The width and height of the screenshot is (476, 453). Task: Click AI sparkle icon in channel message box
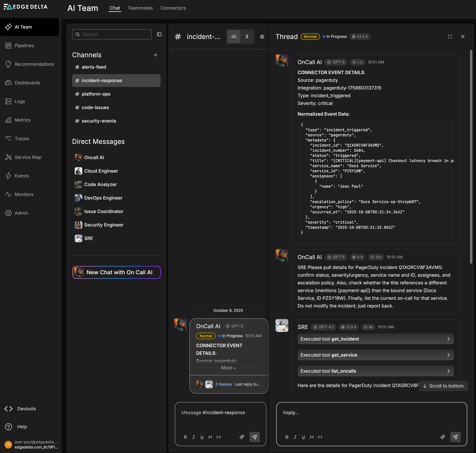[242, 437]
